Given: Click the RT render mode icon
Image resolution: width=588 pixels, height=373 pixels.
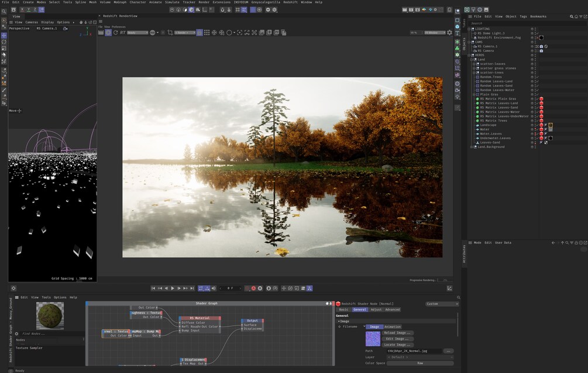Looking at the screenshot, I should click(x=123, y=33).
